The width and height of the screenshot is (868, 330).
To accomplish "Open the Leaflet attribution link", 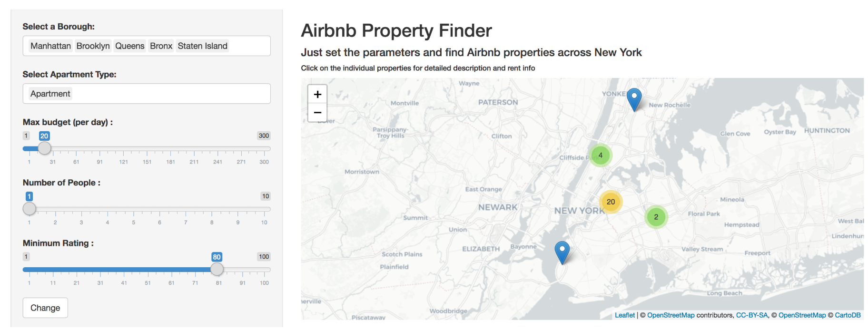I will [624, 315].
